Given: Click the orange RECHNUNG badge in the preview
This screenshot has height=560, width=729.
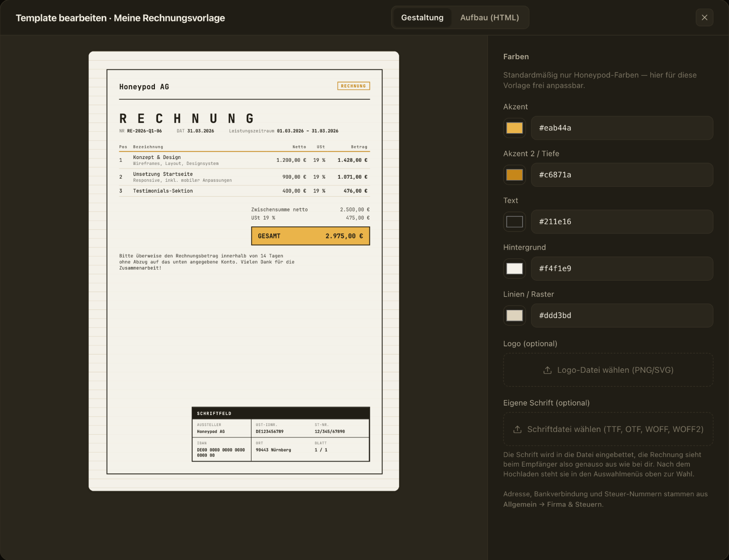Looking at the screenshot, I should [354, 86].
